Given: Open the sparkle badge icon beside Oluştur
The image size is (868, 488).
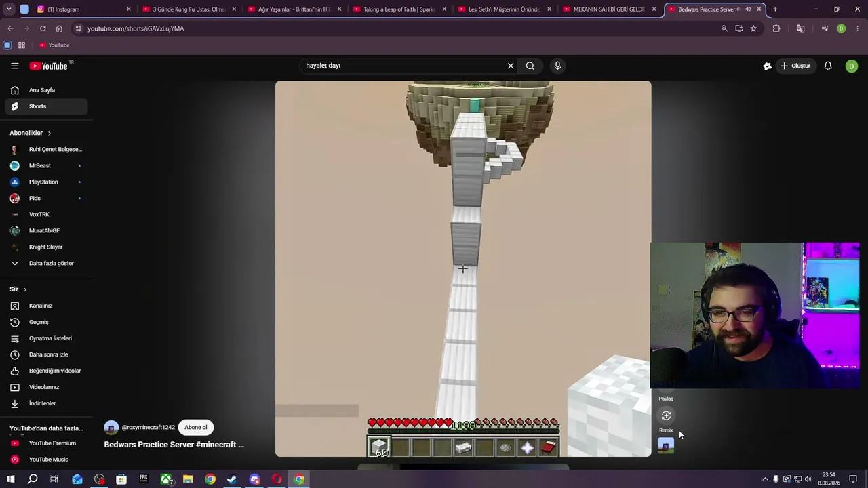Looking at the screenshot, I should pos(767,66).
